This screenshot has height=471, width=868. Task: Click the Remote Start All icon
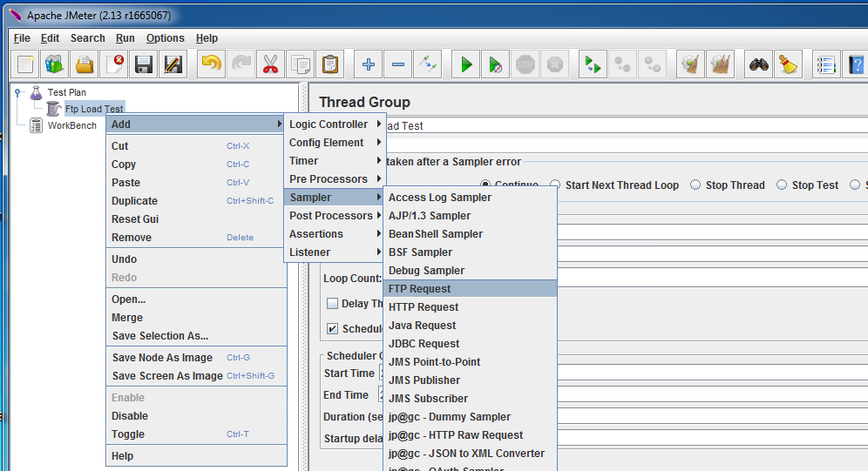click(x=593, y=64)
